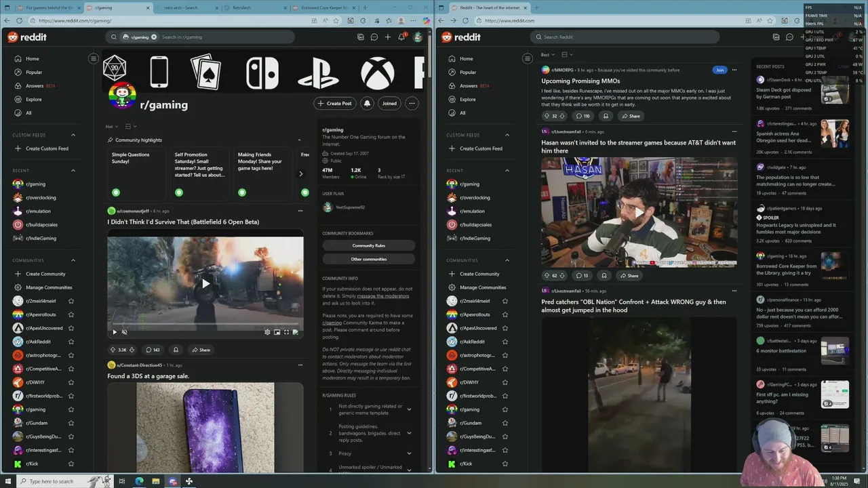Open Popular in left window sidebar
The image size is (868, 488).
click(34, 73)
